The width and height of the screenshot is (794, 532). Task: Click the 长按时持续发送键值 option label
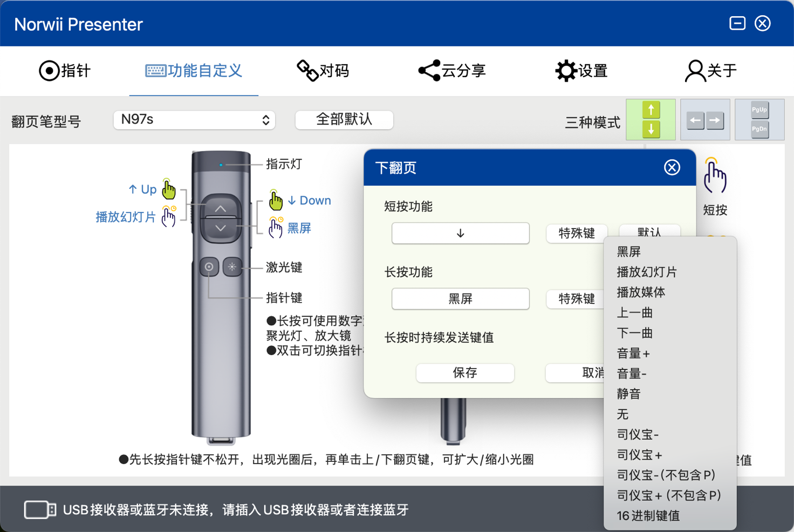coord(439,338)
